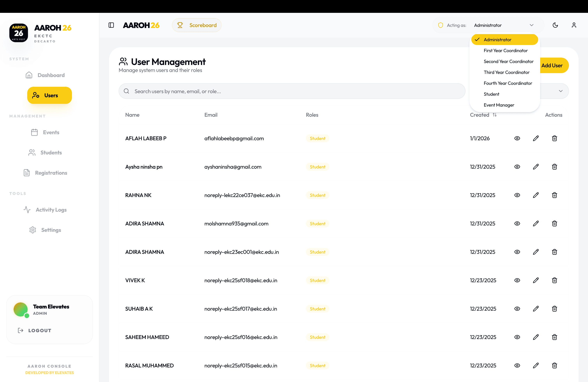View details for RAHNA NK
This screenshot has height=382, width=588.
(517, 195)
